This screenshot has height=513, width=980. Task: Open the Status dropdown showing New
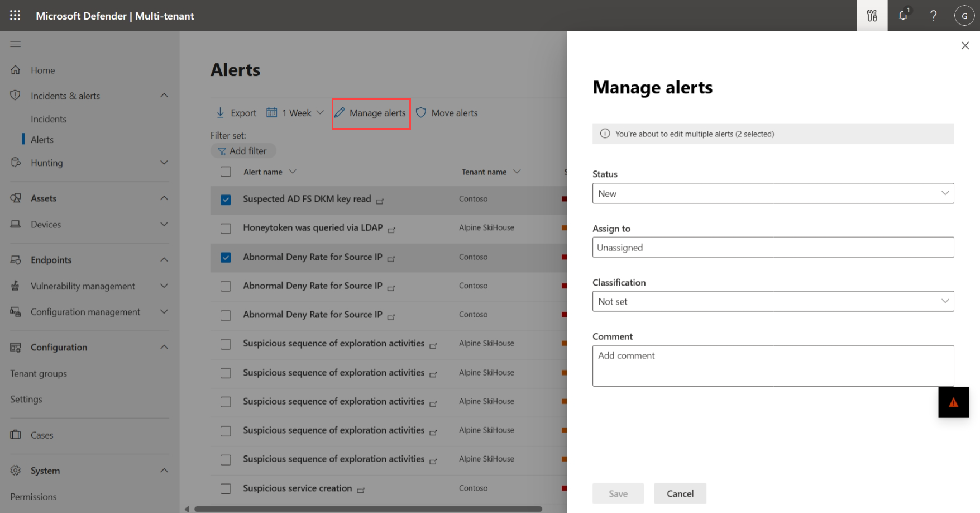[773, 193]
